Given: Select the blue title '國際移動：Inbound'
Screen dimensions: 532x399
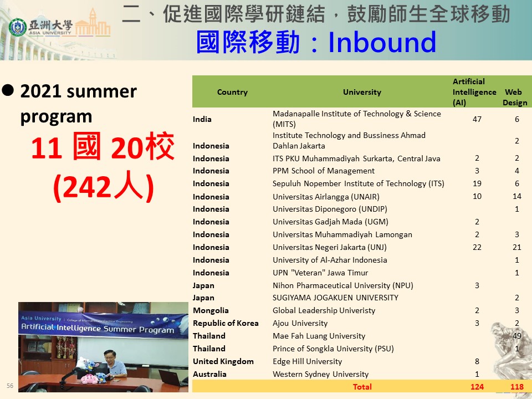Looking at the screenshot, I should (x=316, y=42).
